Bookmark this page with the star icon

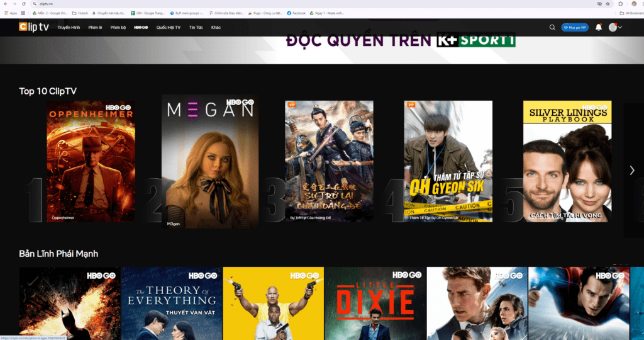[608, 4]
